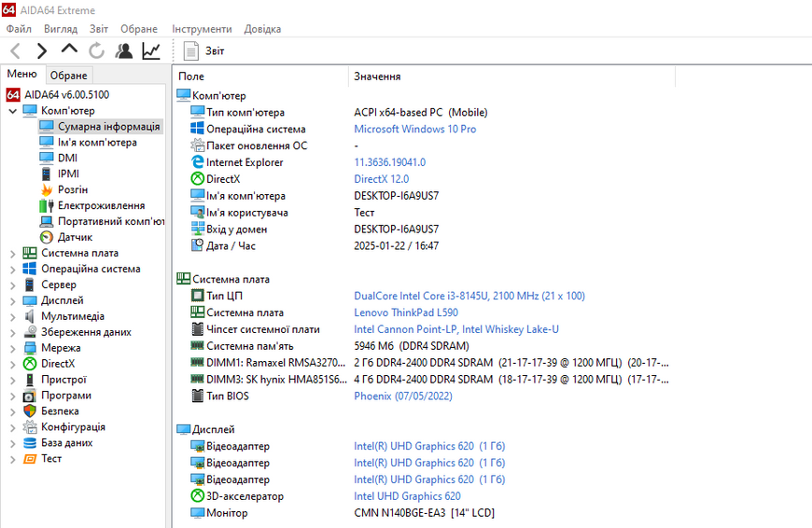
Task: Select the Дата / Час row icon
Action: 197,245
